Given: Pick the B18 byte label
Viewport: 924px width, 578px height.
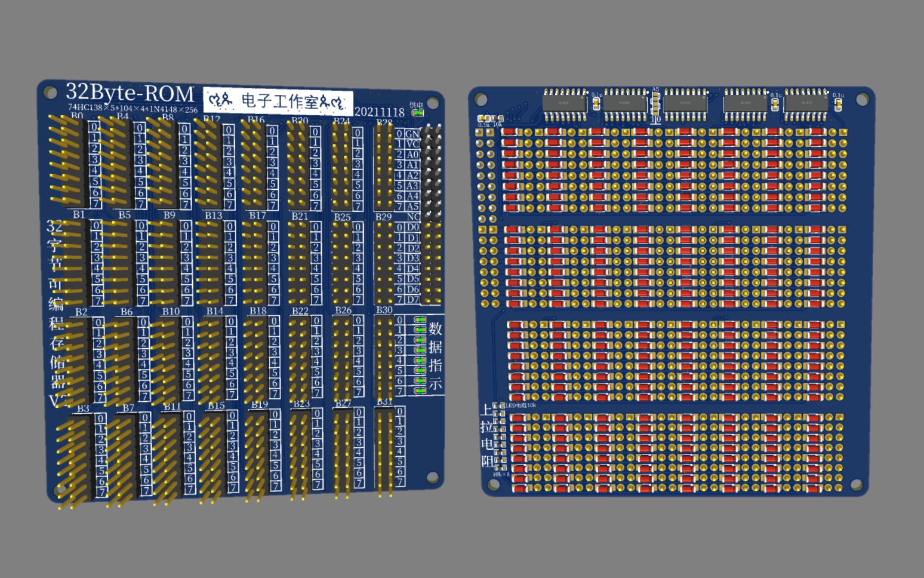Looking at the screenshot, I should [x=258, y=311].
